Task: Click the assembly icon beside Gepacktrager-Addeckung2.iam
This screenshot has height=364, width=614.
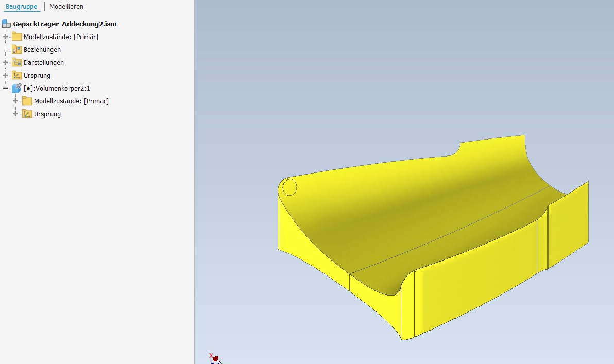Action: pos(6,24)
